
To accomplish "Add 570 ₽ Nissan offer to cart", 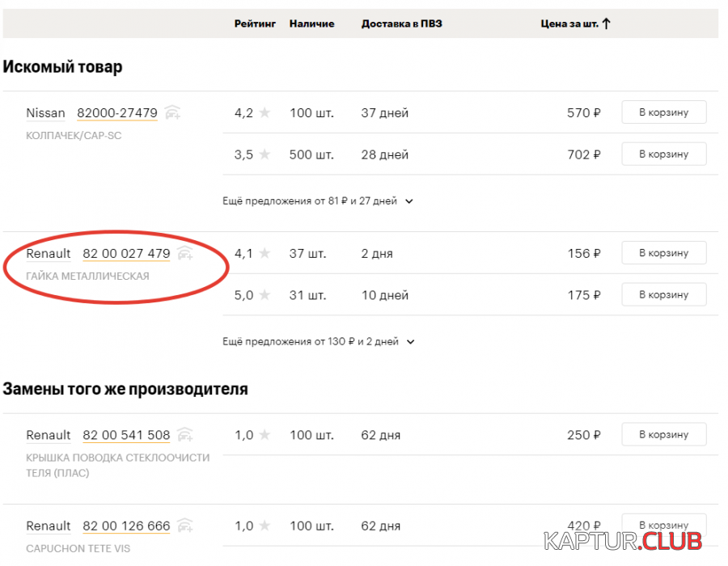I will (664, 112).
